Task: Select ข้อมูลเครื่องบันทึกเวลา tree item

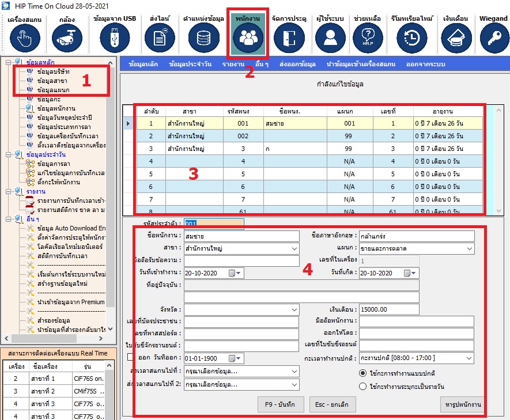Action: click(x=67, y=136)
